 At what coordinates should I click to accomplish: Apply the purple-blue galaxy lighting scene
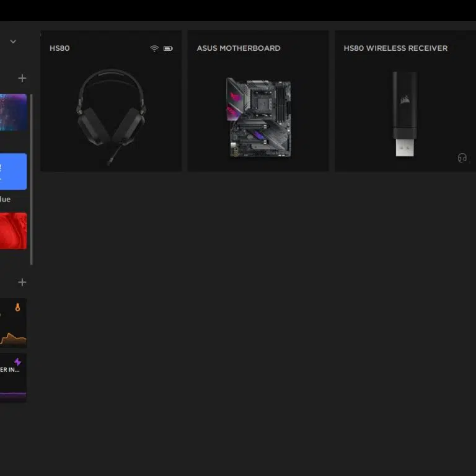13,112
